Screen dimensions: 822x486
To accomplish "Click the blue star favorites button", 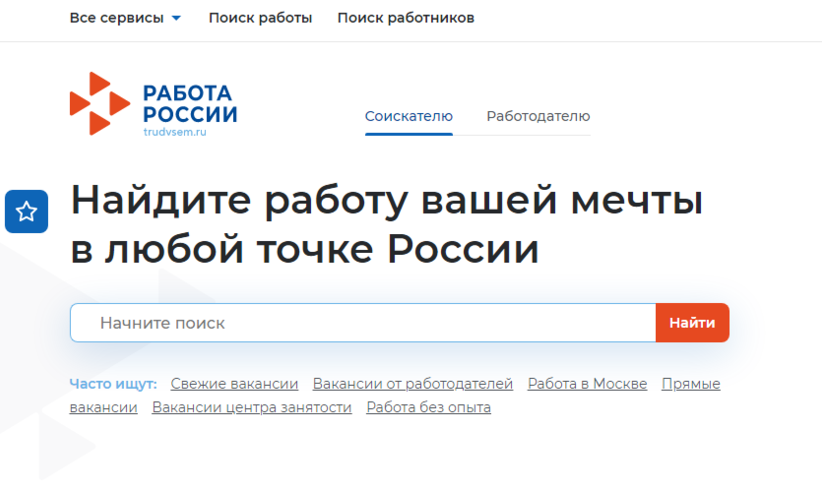I will [26, 211].
